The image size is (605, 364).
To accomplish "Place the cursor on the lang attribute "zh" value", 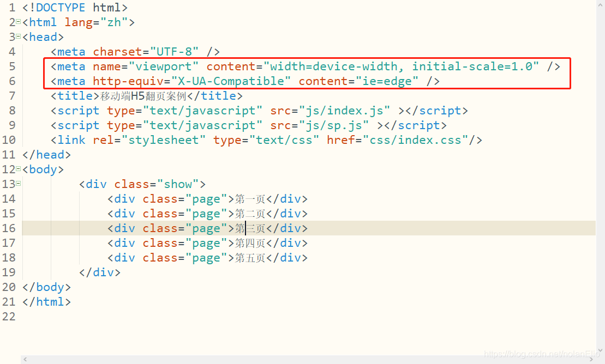I will click(x=114, y=22).
